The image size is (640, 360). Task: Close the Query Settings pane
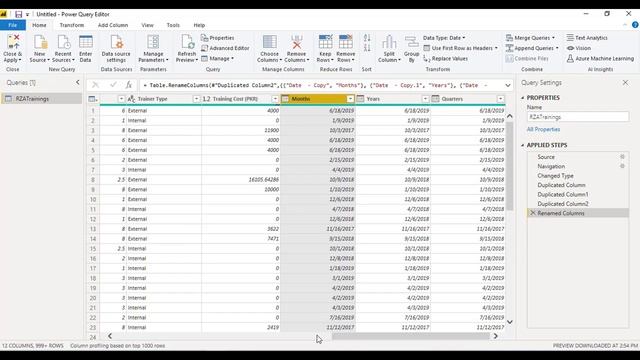tap(625, 82)
